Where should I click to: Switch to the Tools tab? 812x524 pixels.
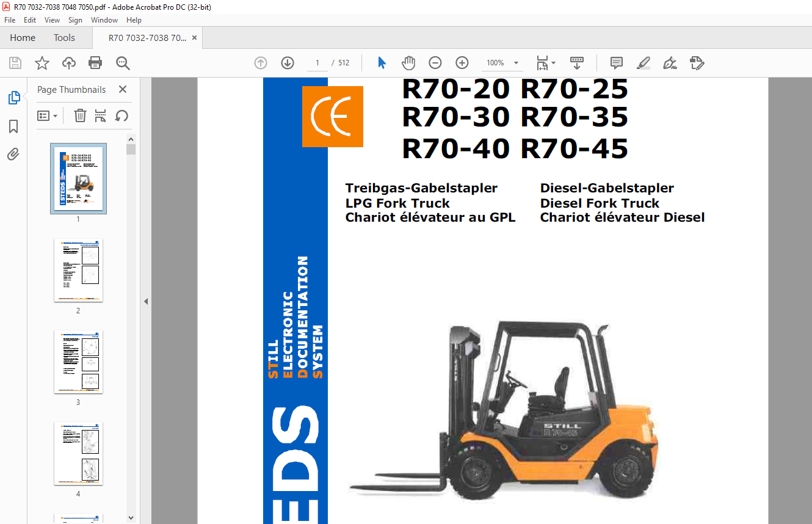pos(64,38)
